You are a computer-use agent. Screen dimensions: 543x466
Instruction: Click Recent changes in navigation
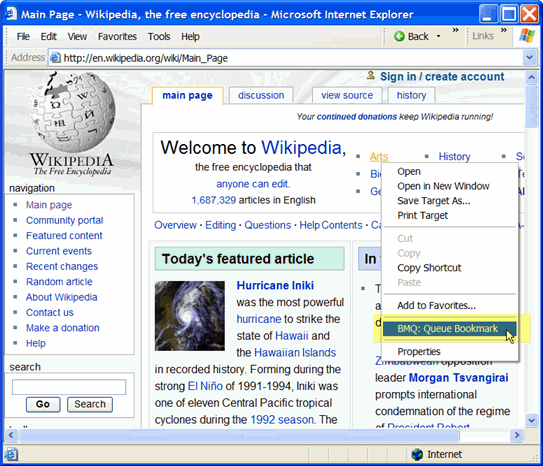click(62, 266)
